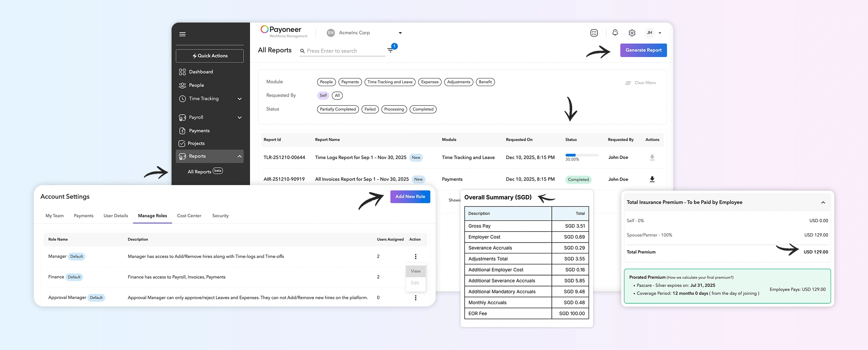Click the EOR Fee row

526,314
